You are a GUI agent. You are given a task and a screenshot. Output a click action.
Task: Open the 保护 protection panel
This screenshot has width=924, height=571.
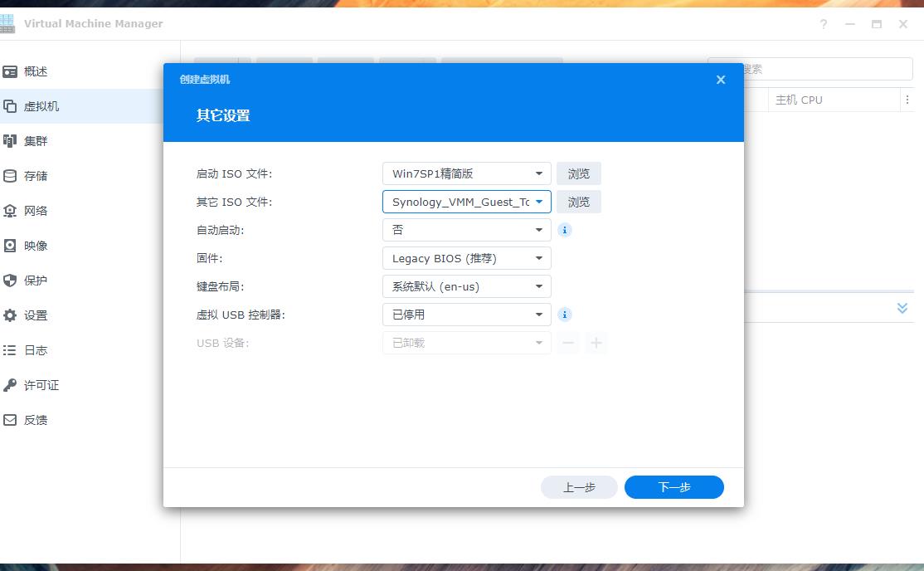37,280
